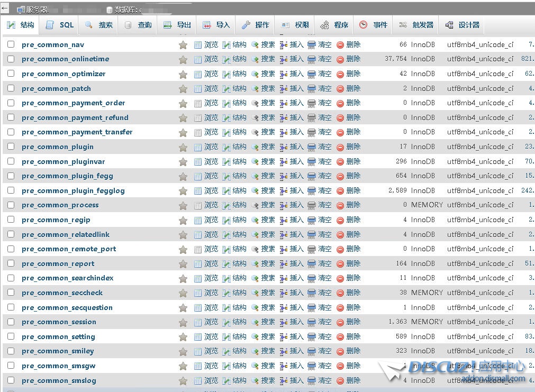Check the pre_common_report row box

pyautogui.click(x=11, y=263)
